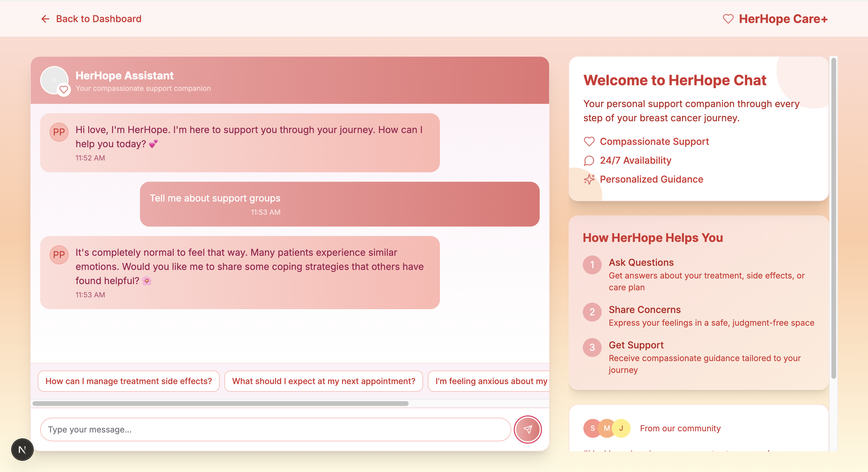The image size is (868, 472).
Task: Click the Next.js dev tools N badge
Action: (x=22, y=450)
